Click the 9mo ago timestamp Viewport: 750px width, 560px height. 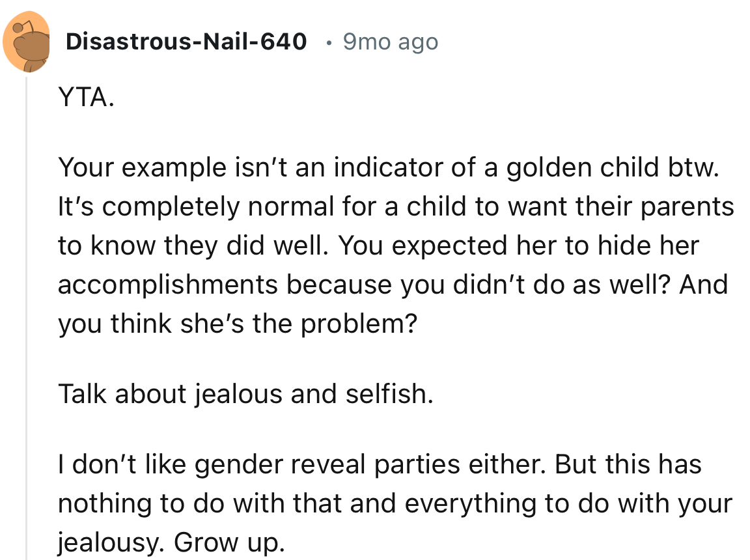click(389, 42)
